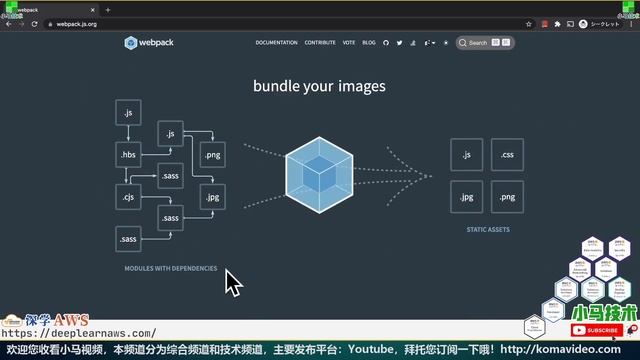Click the webpack cube graphic
The width and height of the screenshot is (640, 360).
click(319, 175)
